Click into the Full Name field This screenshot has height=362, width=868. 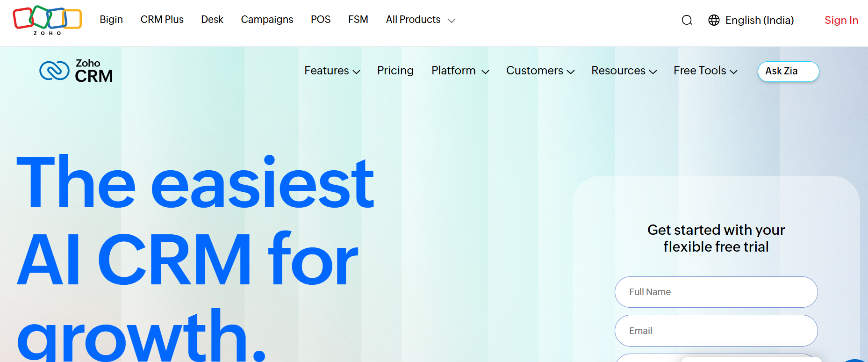716,292
